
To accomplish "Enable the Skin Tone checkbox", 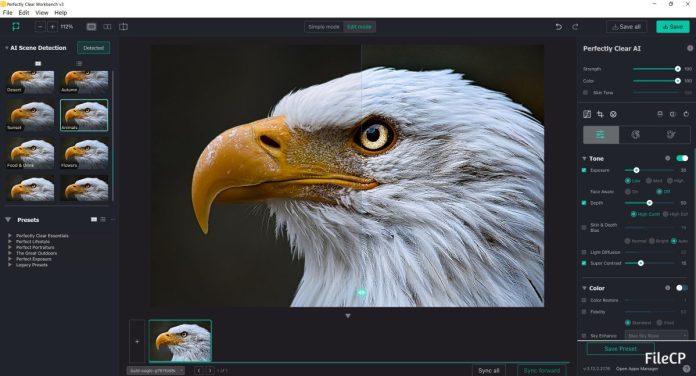I will 585,92.
